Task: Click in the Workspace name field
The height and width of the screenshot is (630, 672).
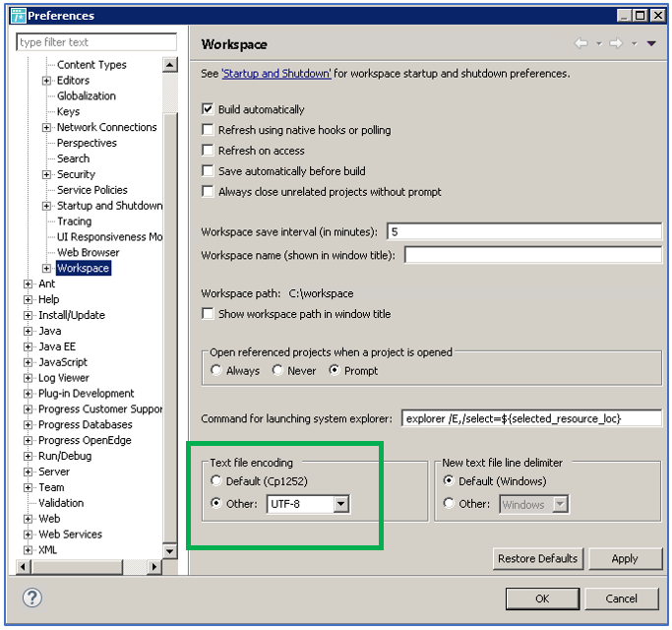Action: coord(532,255)
